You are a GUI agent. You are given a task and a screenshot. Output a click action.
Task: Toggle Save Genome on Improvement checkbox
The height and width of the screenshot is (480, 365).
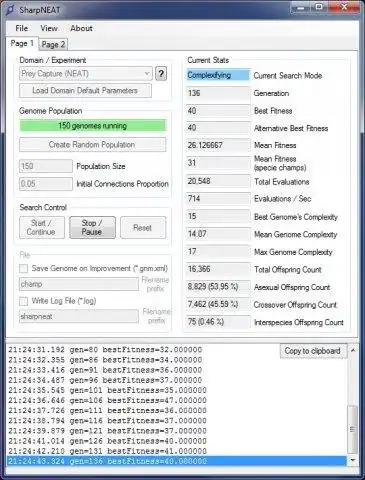pyautogui.click(x=24, y=268)
